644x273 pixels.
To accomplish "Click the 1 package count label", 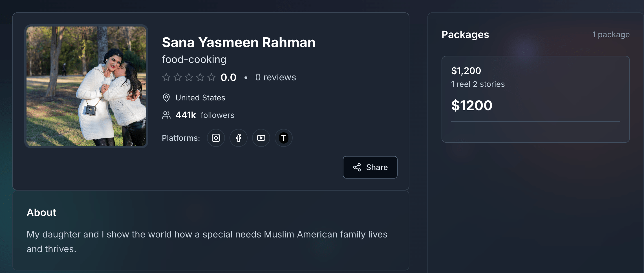I will tap(611, 34).
